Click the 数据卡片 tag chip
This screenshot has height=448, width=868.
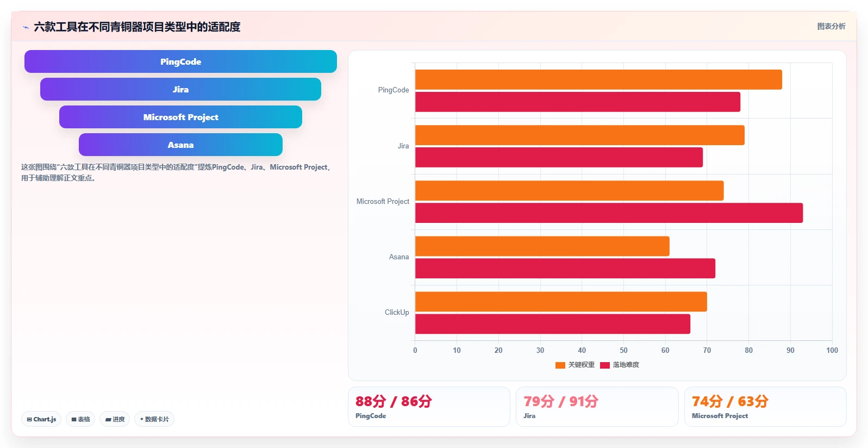pos(154,419)
